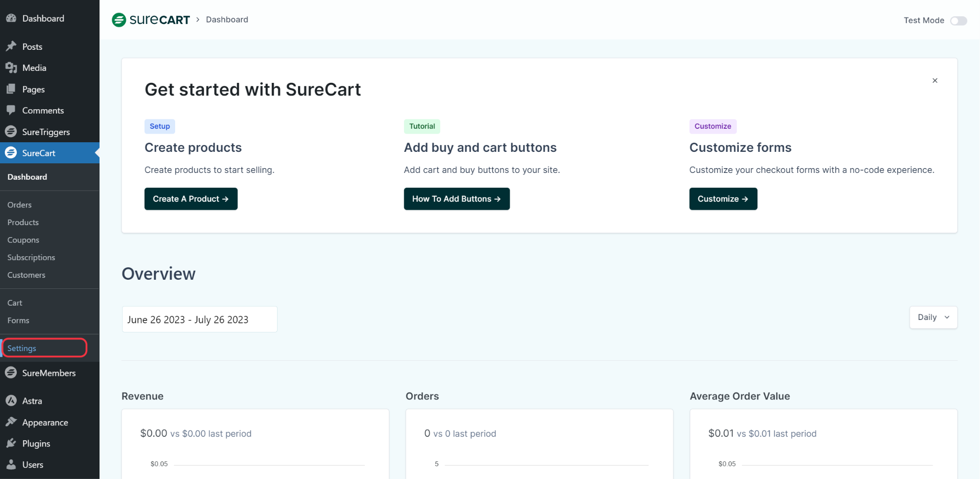Click the SureTriggers icon in sidebar

[x=11, y=132]
